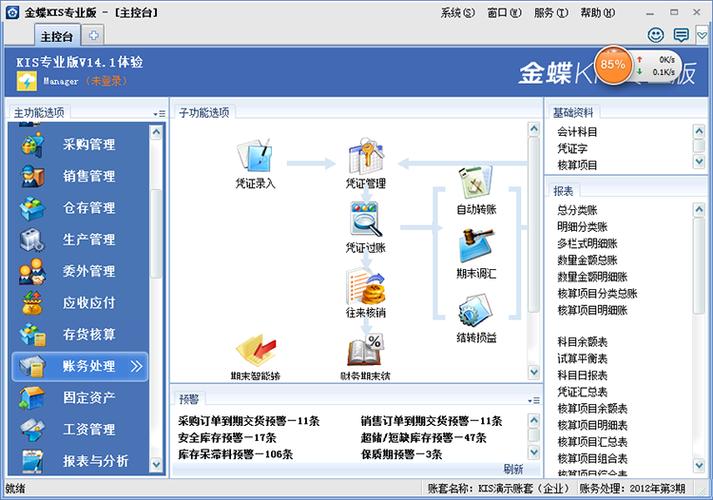
Task: Click sub-function panel scroll down arrow
Action: [534, 372]
